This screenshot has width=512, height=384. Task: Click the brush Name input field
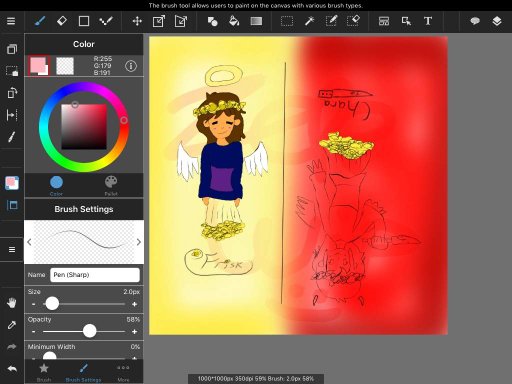pyautogui.click(x=95, y=275)
